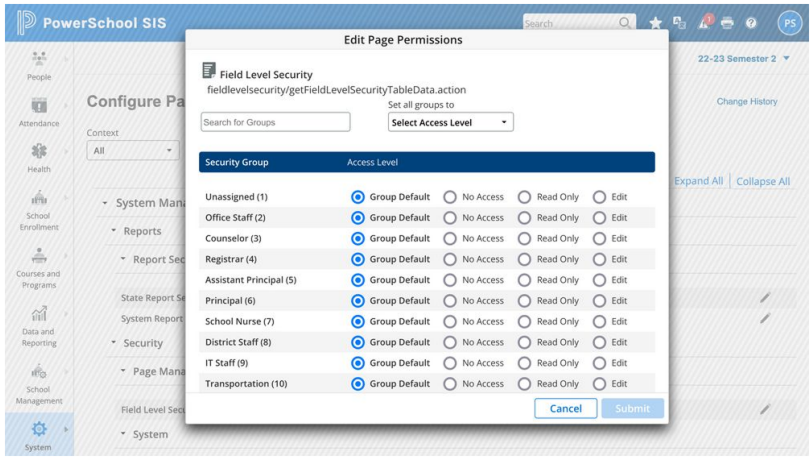Click the Submit button
810x458 pixels.
tap(632, 408)
